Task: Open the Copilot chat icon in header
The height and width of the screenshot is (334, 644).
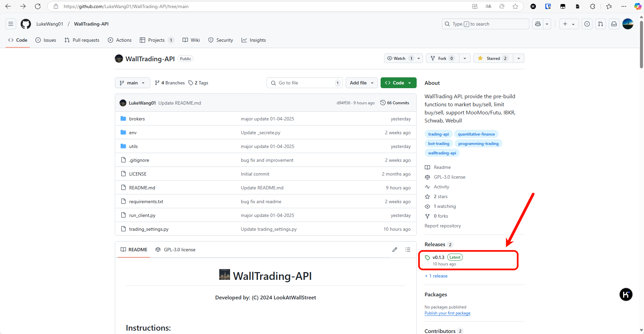Action: click(538, 24)
